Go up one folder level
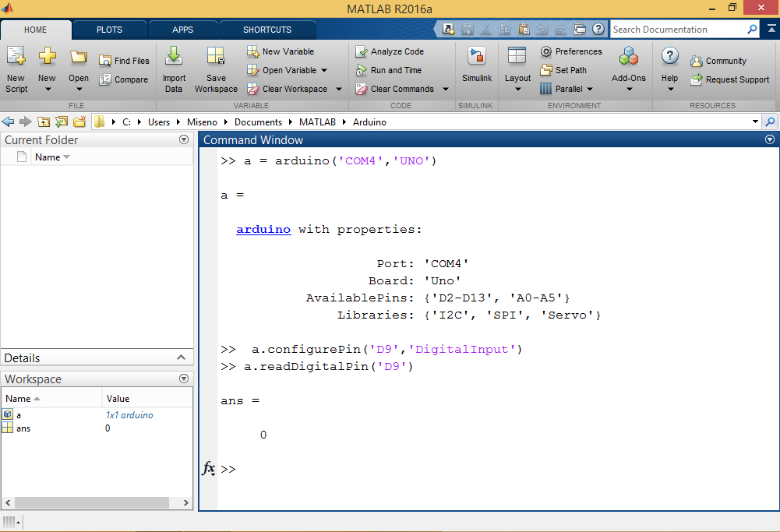 coord(44,122)
